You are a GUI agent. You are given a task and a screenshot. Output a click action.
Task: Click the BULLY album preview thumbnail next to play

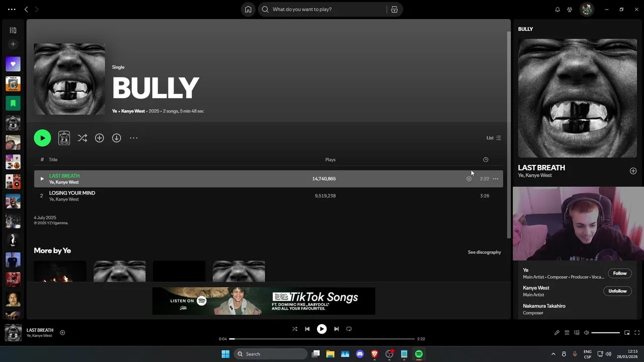tap(64, 138)
